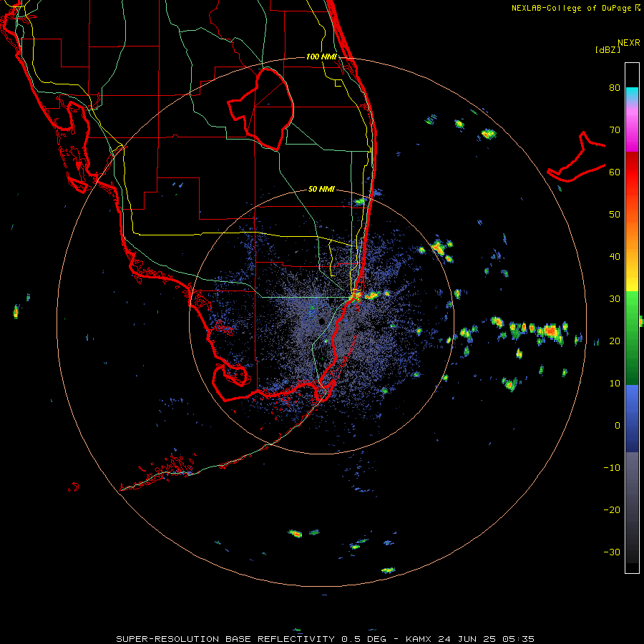Click the black radar site dot at the map center
This screenshot has width=644, height=644.
tap(321, 321)
